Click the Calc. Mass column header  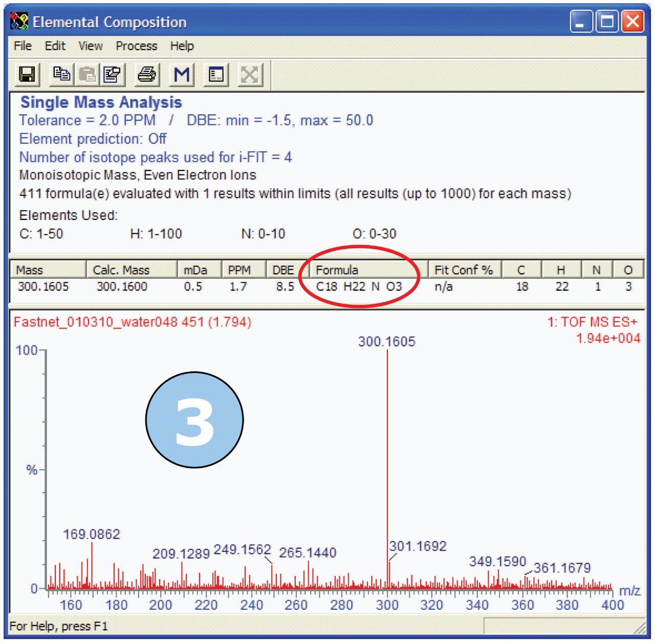click(x=132, y=270)
